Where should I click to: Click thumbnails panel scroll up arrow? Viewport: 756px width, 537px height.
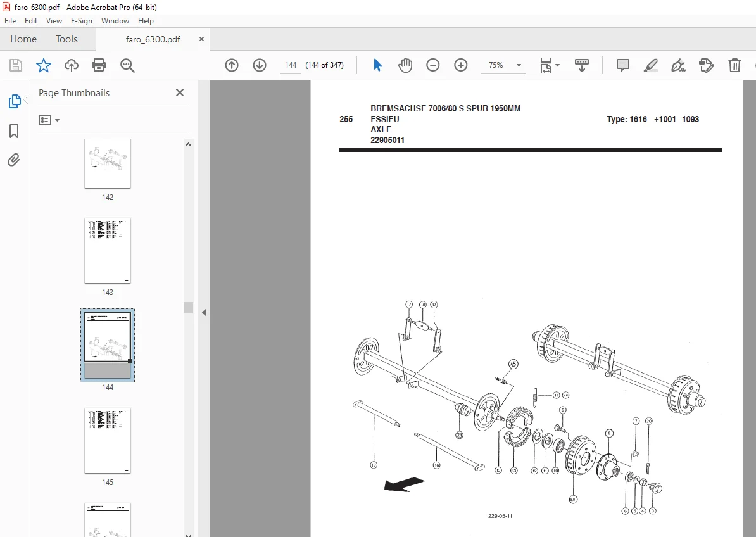(x=189, y=144)
